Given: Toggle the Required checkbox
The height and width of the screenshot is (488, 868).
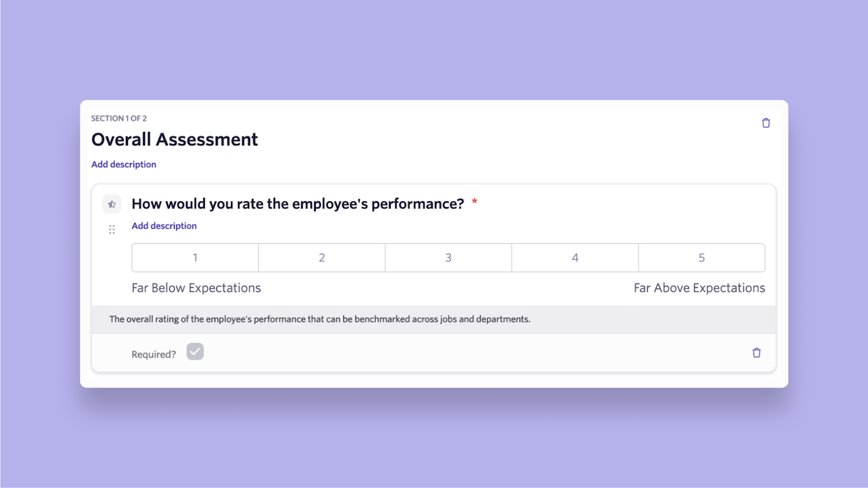Looking at the screenshot, I should coord(195,352).
